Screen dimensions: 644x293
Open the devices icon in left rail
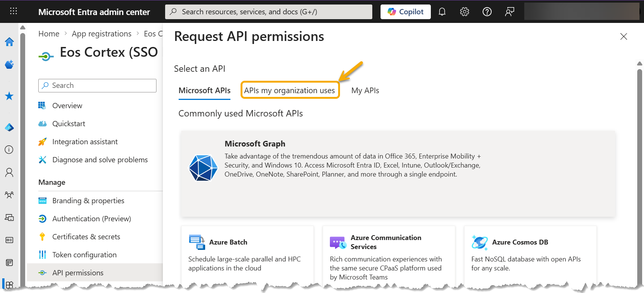[9, 217]
